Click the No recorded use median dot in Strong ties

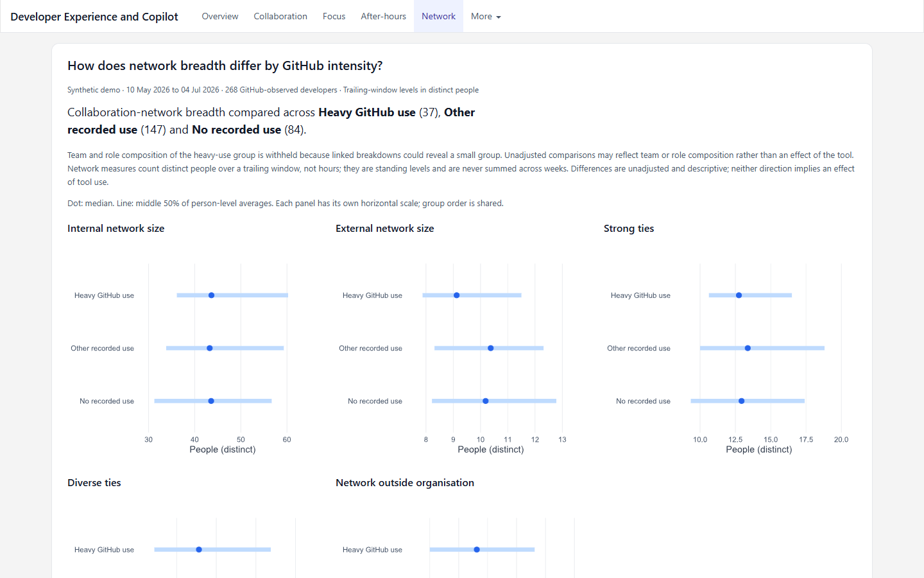tap(741, 401)
